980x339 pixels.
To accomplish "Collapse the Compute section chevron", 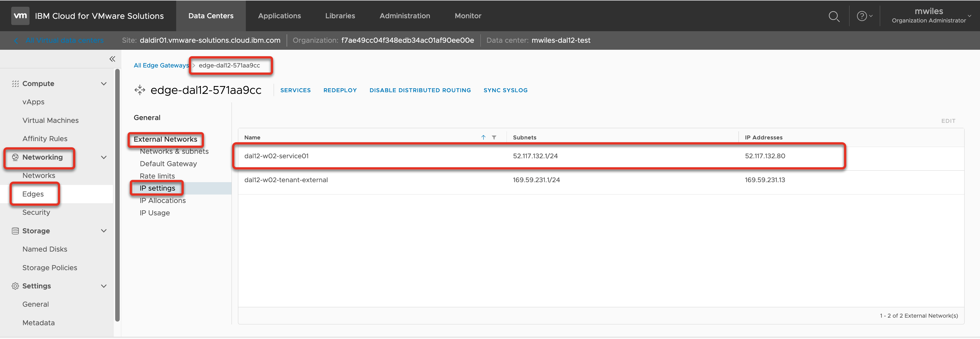I will [103, 84].
